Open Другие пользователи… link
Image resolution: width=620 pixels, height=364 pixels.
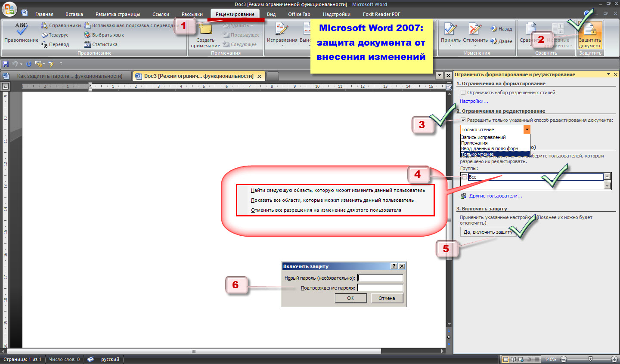pos(496,196)
